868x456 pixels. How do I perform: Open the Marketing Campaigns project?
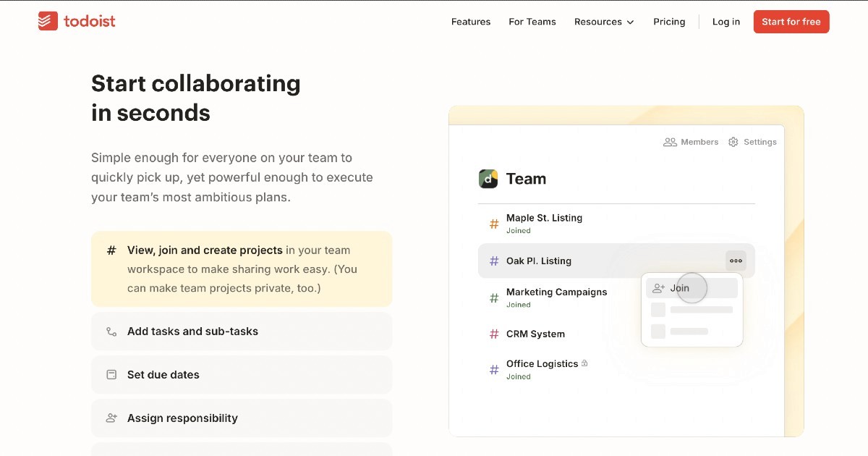tap(557, 292)
